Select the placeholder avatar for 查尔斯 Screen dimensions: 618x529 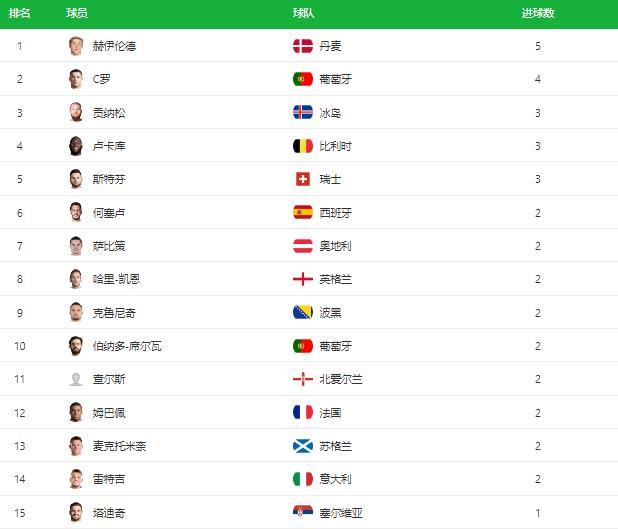point(76,379)
